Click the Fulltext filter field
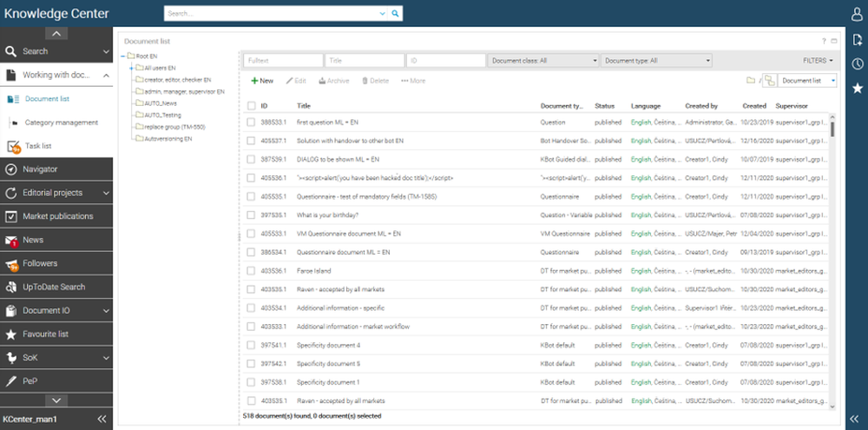 coord(283,61)
